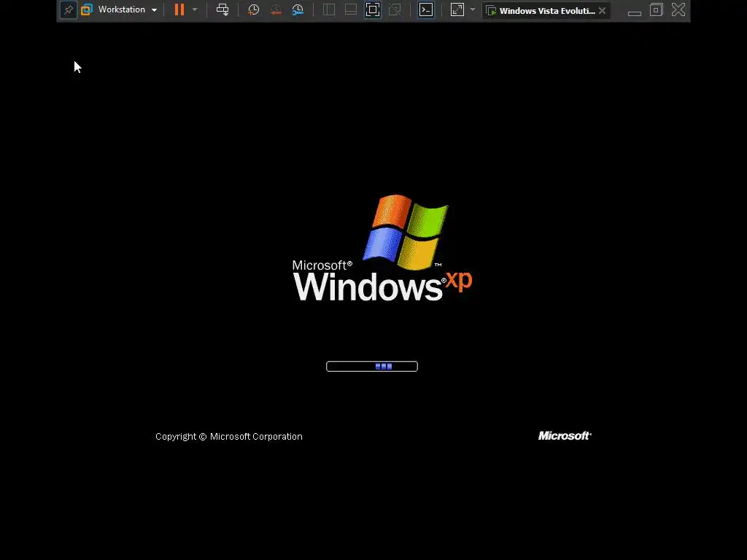Viewport: 747px width, 560px height.
Task: Click the Windows XP flag logo
Action: coord(406,232)
